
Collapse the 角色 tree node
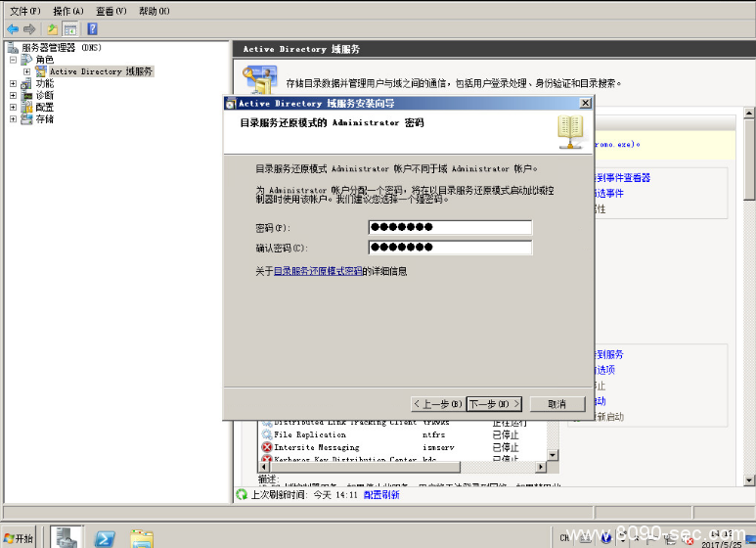13,60
